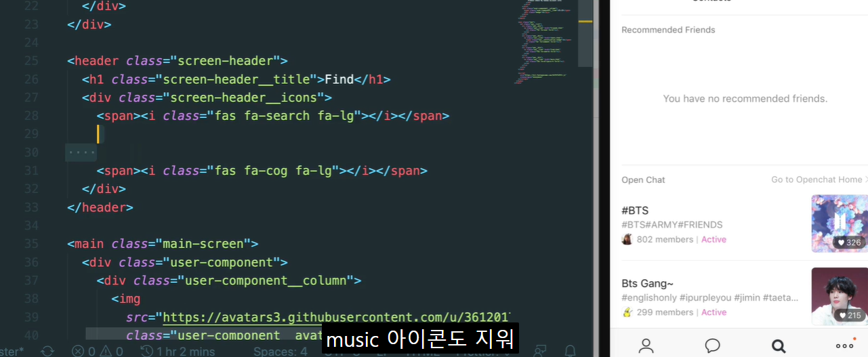Follow Go to Openchat Home link

pos(819,180)
